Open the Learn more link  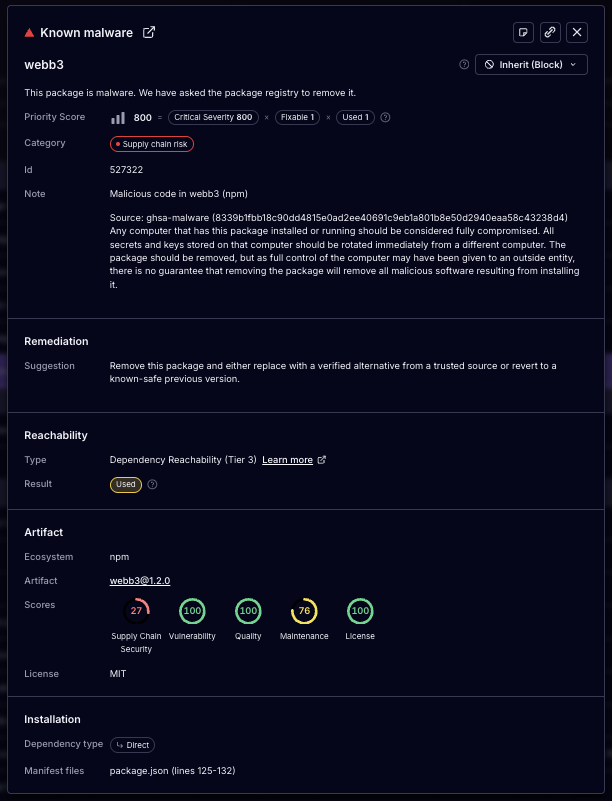(287, 460)
